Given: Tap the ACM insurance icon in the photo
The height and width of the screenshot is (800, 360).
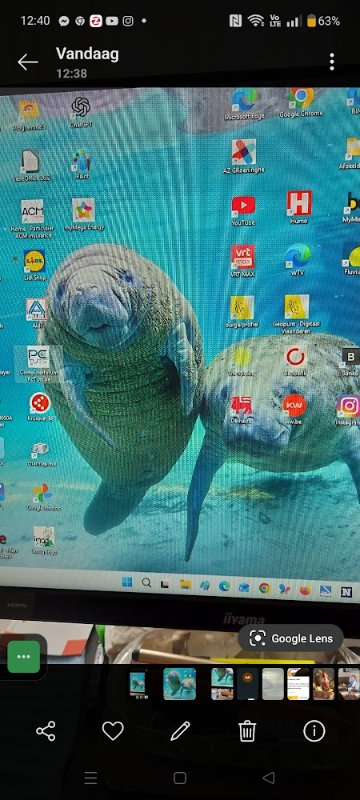Looking at the screenshot, I should [32, 211].
